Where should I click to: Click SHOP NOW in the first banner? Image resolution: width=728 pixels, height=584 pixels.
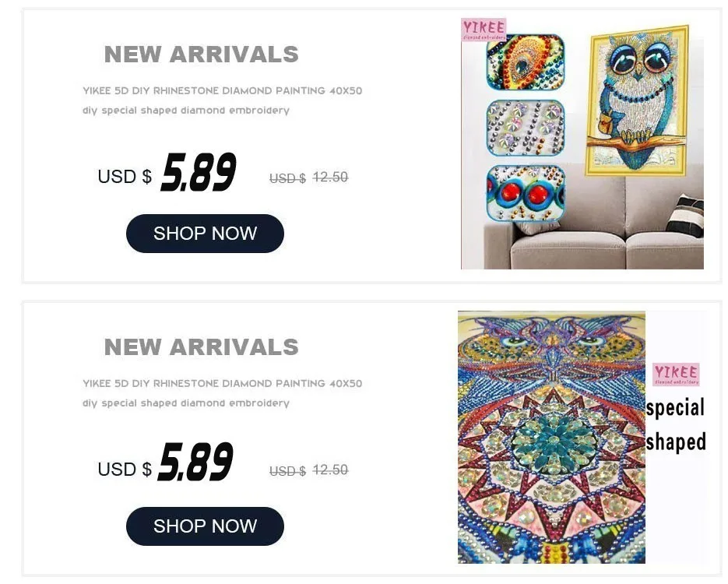[x=205, y=234]
